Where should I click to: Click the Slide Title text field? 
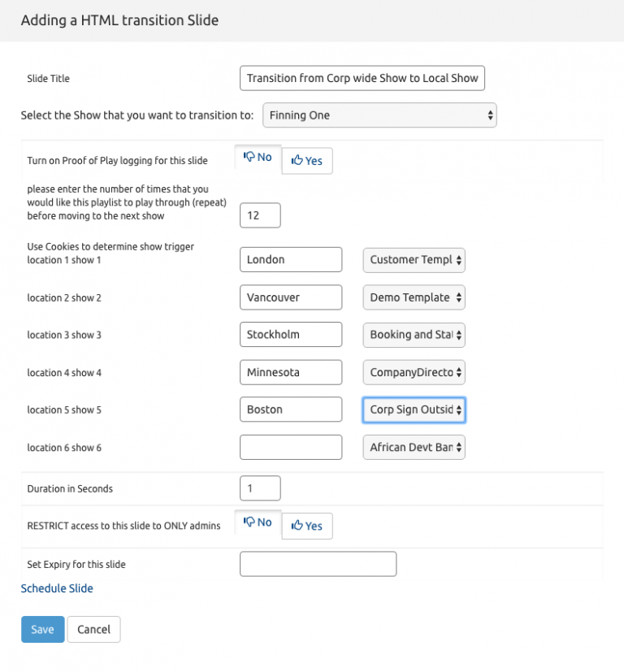pyautogui.click(x=362, y=78)
